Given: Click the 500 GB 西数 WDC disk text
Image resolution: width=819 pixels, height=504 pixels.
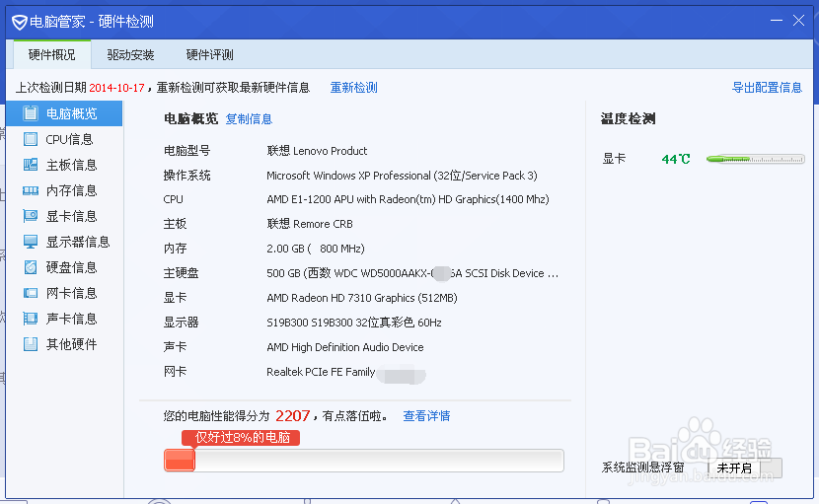Looking at the screenshot, I should (412, 273).
